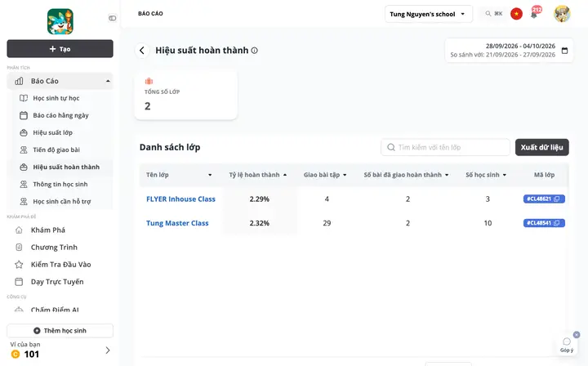
Task: Open the date range calendar picker
Action: click(x=565, y=51)
